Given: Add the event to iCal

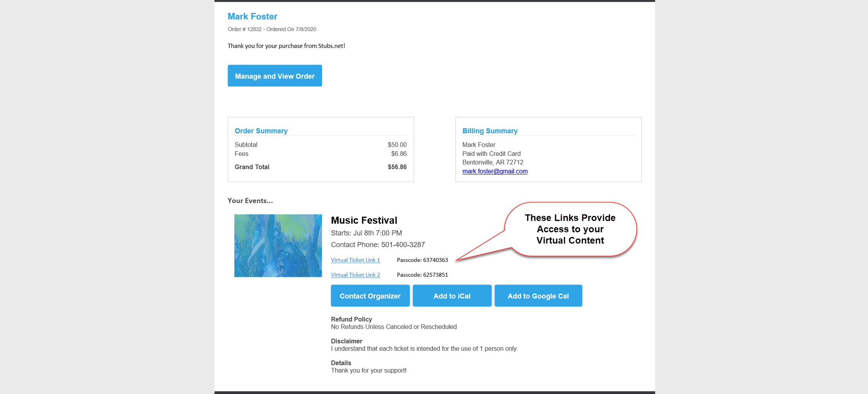Looking at the screenshot, I should point(452,296).
